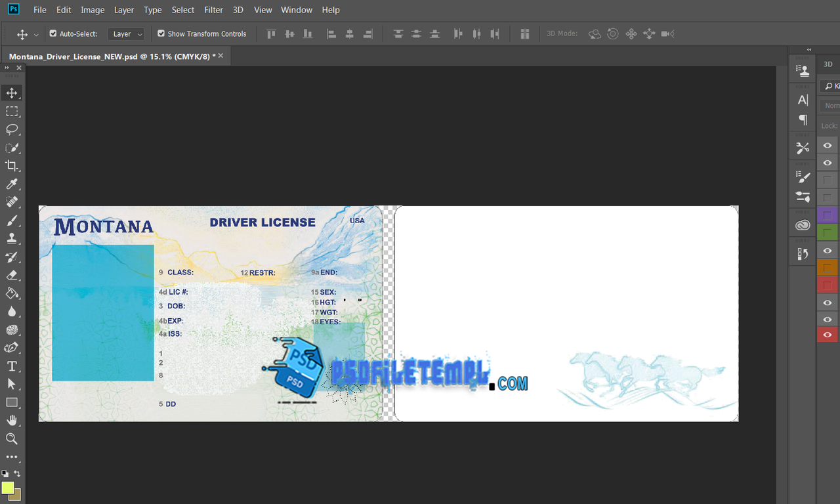Click Align Top Edges in options bar
This screenshot has width=840, height=504.
click(x=271, y=33)
